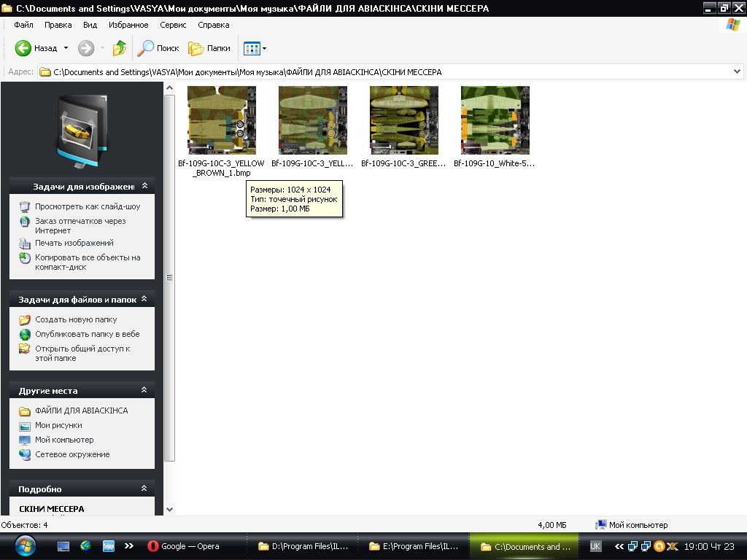Viewport: 747px width, 560px height.
Task: Click the sidebar scroll up arrow
Action: (x=169, y=88)
